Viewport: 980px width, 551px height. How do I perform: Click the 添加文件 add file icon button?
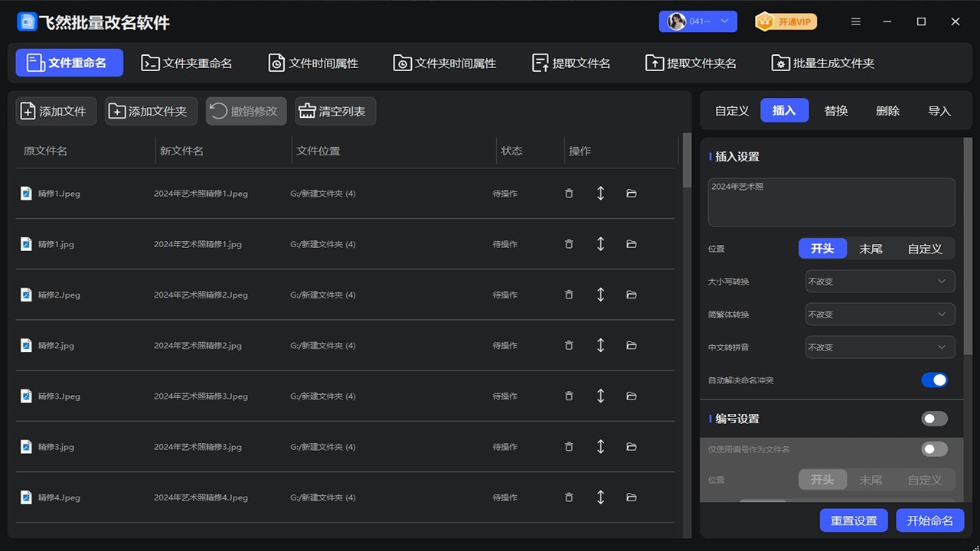click(56, 111)
